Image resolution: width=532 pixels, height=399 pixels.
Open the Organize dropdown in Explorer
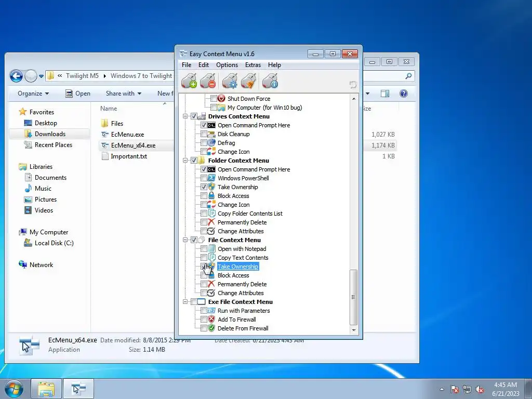point(33,94)
